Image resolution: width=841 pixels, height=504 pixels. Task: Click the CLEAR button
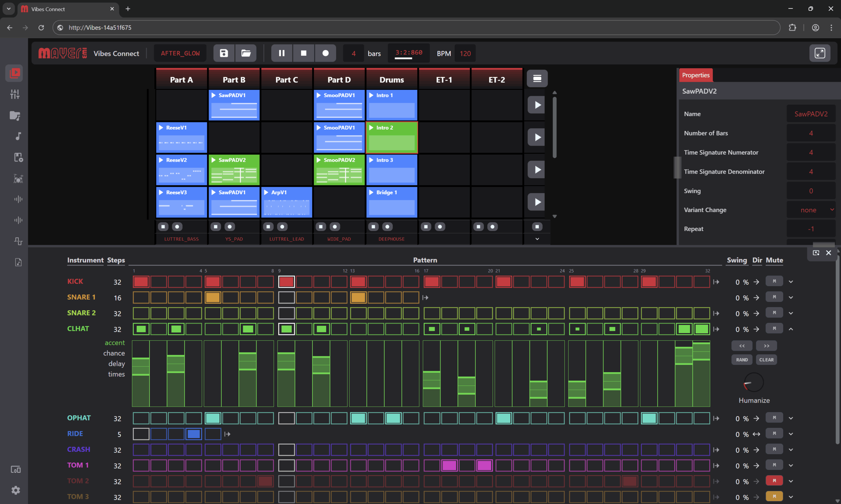point(766,360)
